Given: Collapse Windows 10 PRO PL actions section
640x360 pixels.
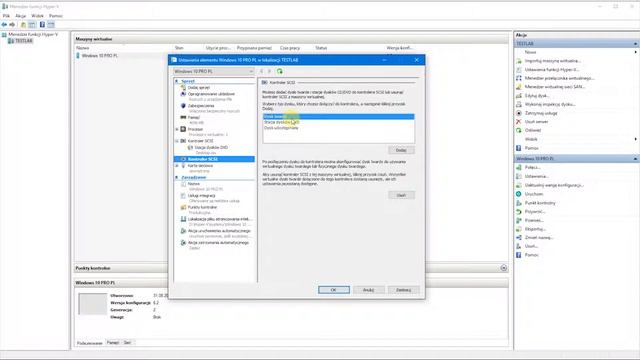Looking at the screenshot, I should [x=635, y=159].
